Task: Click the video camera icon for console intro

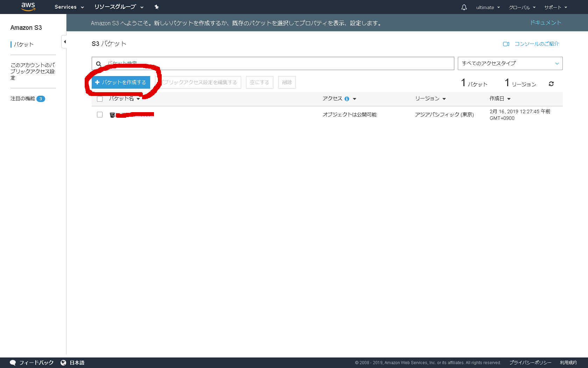Action: pyautogui.click(x=506, y=44)
